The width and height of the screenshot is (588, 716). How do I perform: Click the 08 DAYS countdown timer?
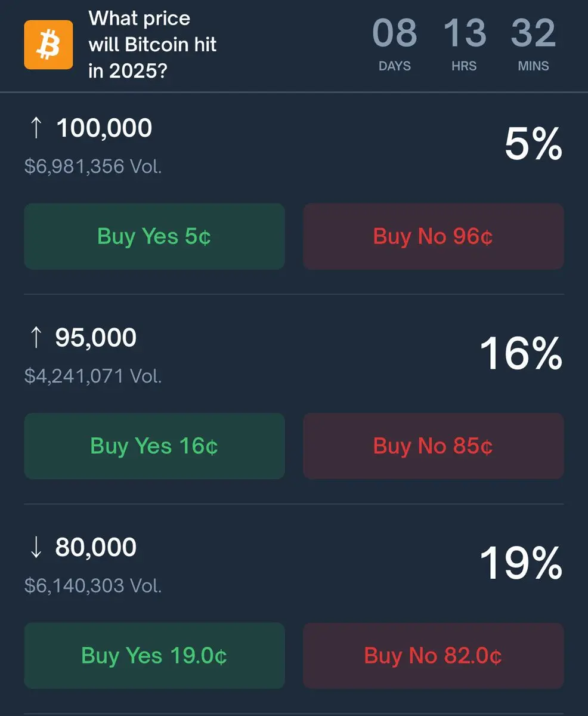tap(395, 45)
